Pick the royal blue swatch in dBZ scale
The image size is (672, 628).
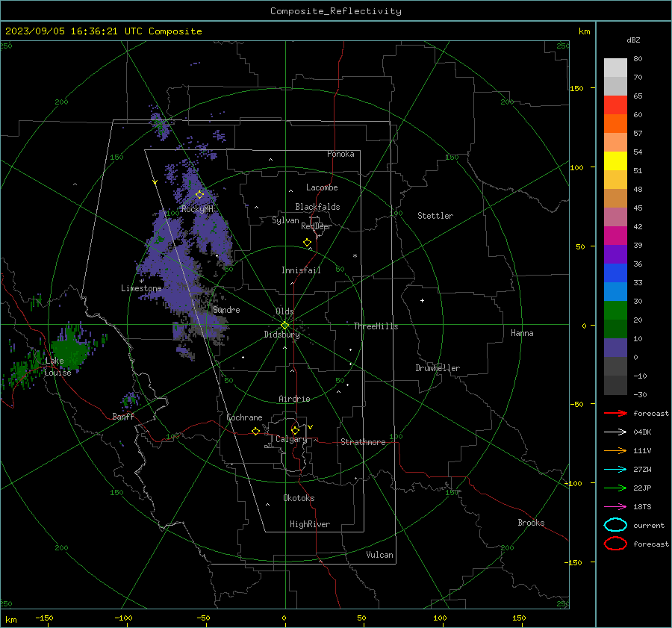coord(615,273)
